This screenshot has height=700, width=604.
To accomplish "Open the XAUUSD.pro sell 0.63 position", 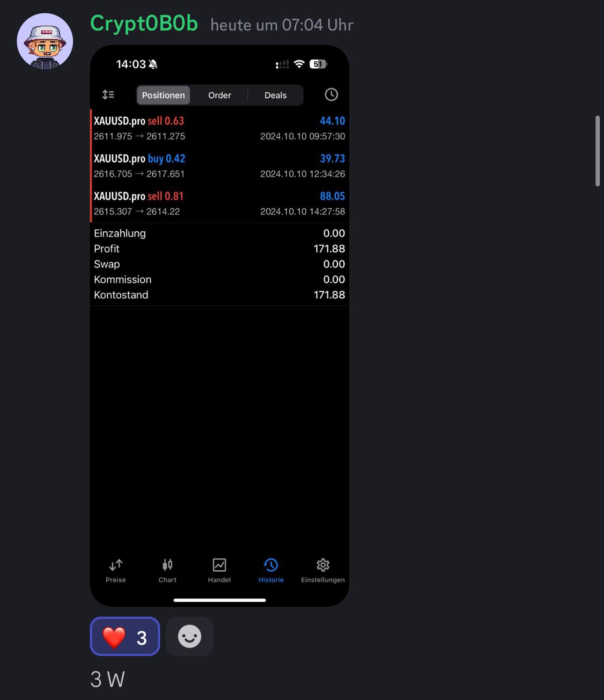I will (x=219, y=128).
